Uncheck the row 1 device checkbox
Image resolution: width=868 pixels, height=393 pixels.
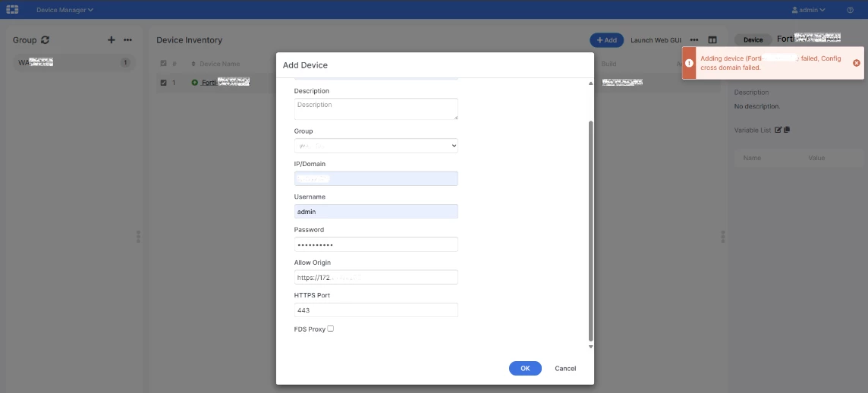163,83
